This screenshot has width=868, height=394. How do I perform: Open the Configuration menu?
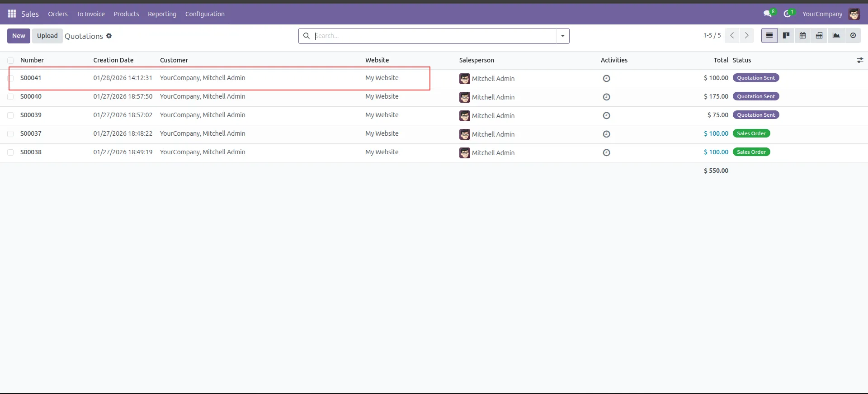[204, 14]
